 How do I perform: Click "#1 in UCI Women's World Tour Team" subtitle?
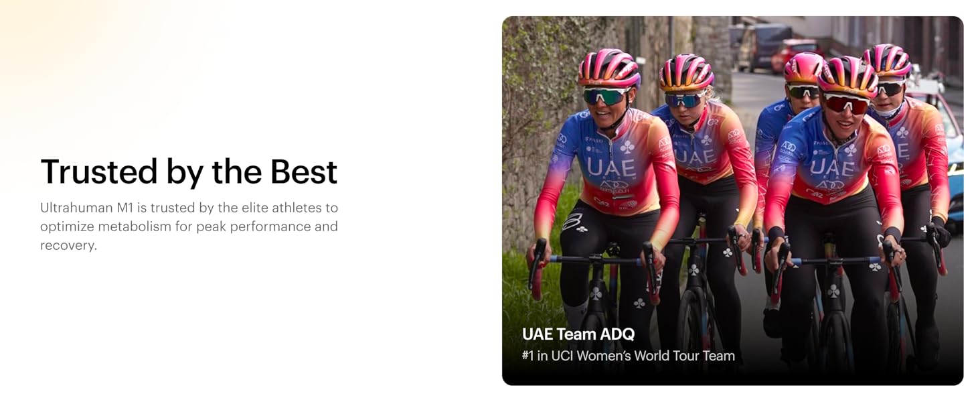tap(628, 356)
